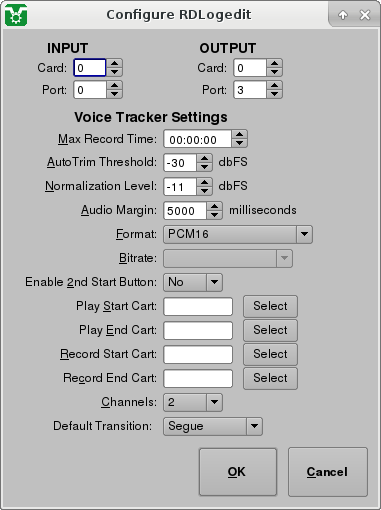The height and width of the screenshot is (510, 381).
Task: Decrease the Audio Margin milliseconds value
Action: (x=214, y=215)
